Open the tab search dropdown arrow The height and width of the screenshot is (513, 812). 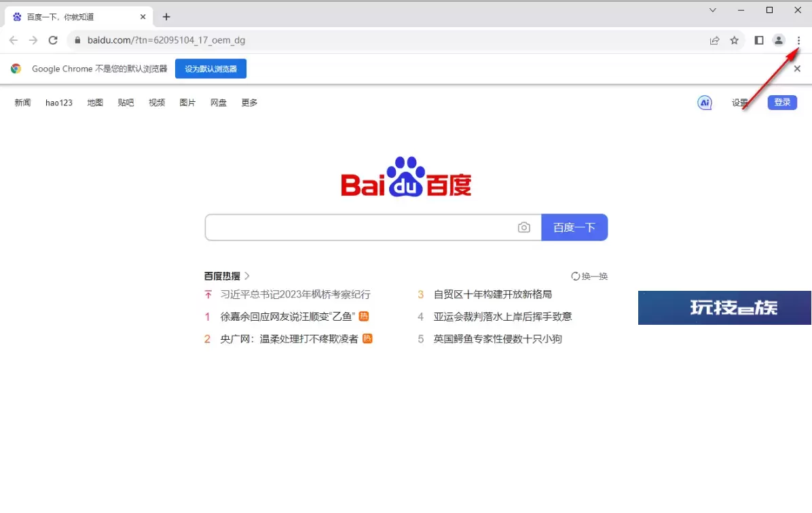click(713, 10)
